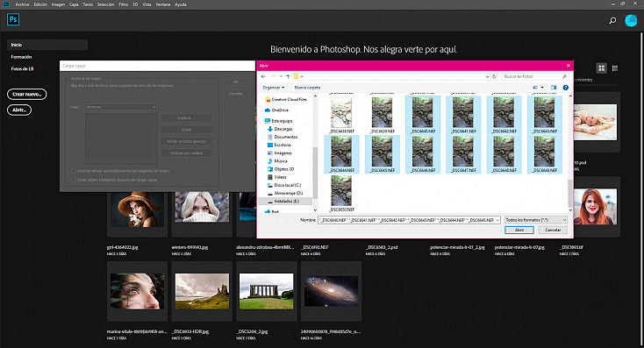This screenshot has height=348, width=644.
Task: Go up one folder level
Action: (x=288, y=76)
